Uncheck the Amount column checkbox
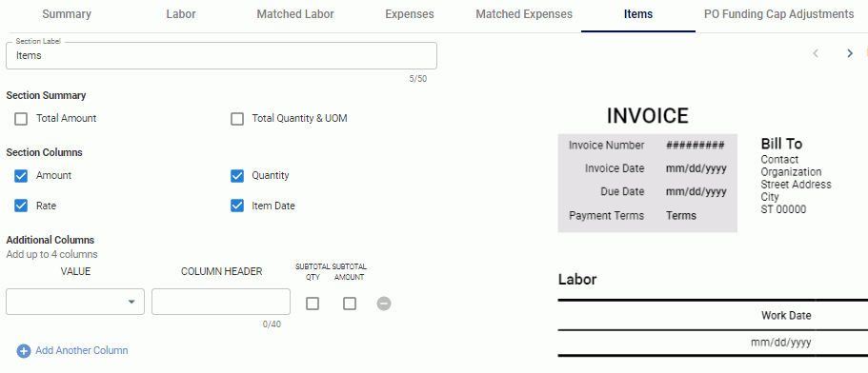The width and height of the screenshot is (868, 373). (21, 176)
